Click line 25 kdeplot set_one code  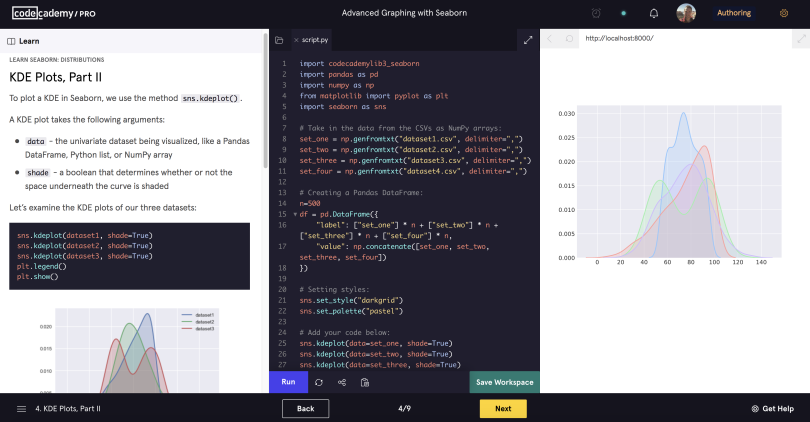coord(376,343)
